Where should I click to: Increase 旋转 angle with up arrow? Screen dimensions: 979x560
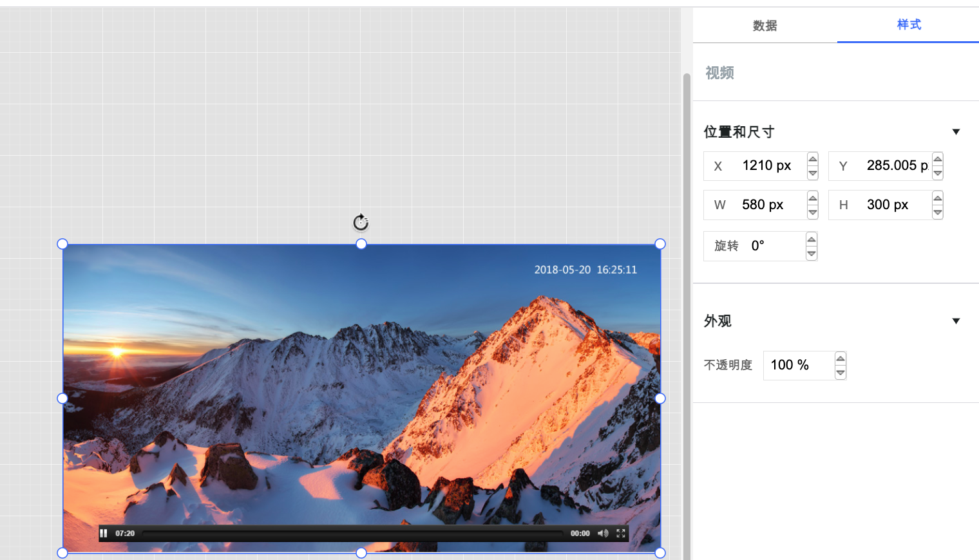[x=812, y=239]
